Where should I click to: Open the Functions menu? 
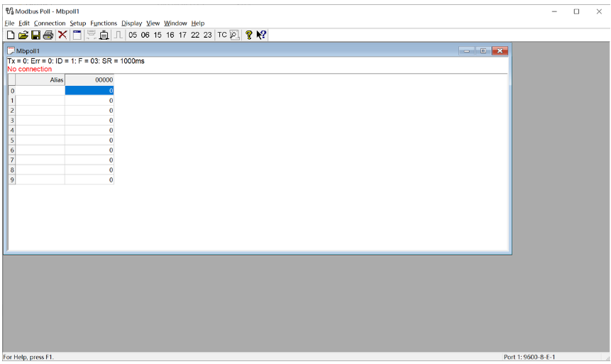click(104, 23)
